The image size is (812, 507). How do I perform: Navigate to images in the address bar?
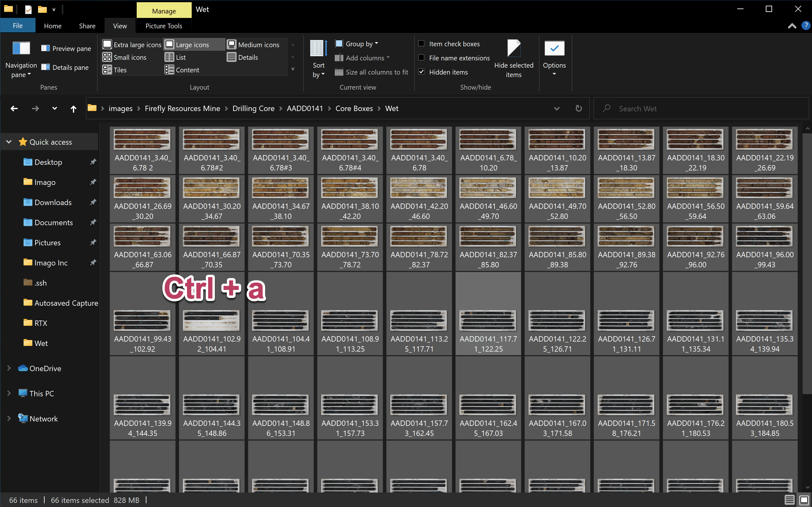click(x=121, y=108)
